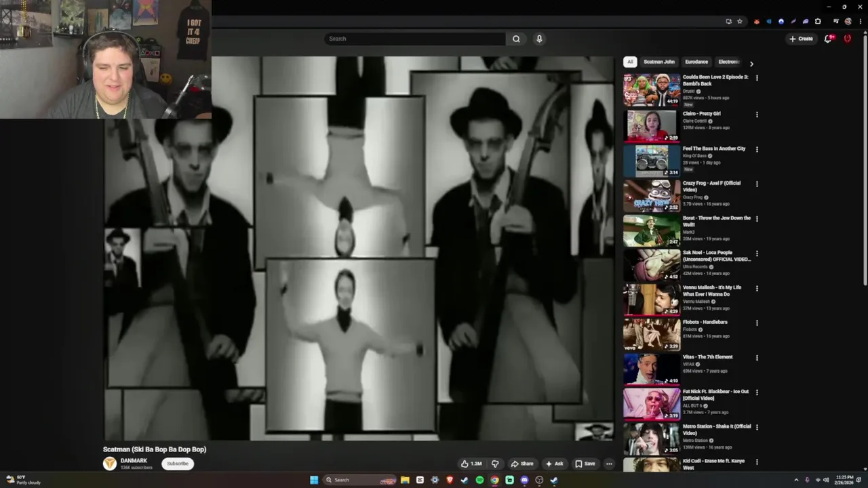Select the Scatman John filter chip
This screenshot has width=868, height=488.
659,62
